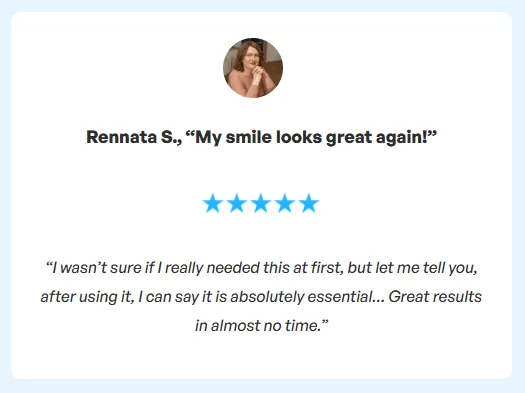
Task: Click blank white area of testimonial card
Action: pos(100,84)
